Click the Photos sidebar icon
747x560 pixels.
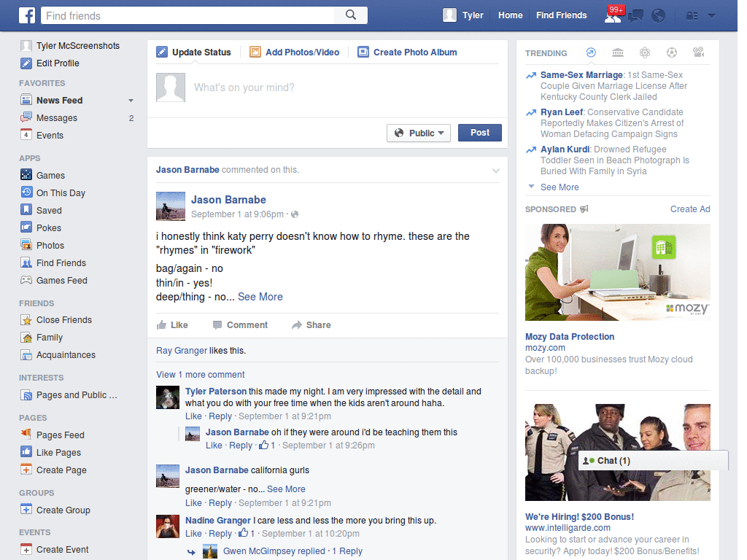point(26,245)
